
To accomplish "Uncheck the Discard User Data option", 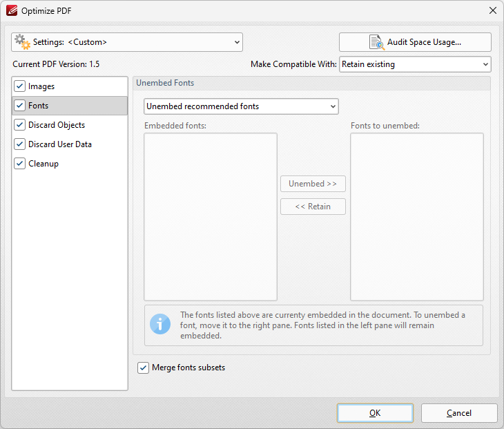I will tap(19, 144).
